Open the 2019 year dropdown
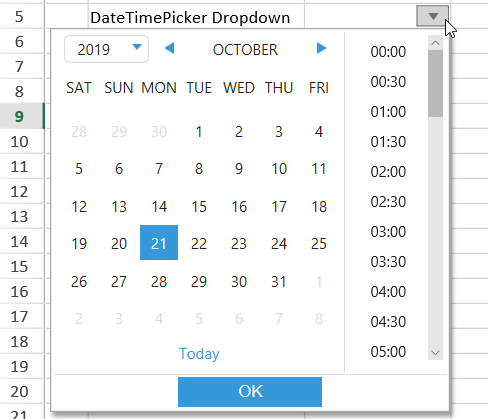Screen dimensions: 488x419 click(106, 49)
